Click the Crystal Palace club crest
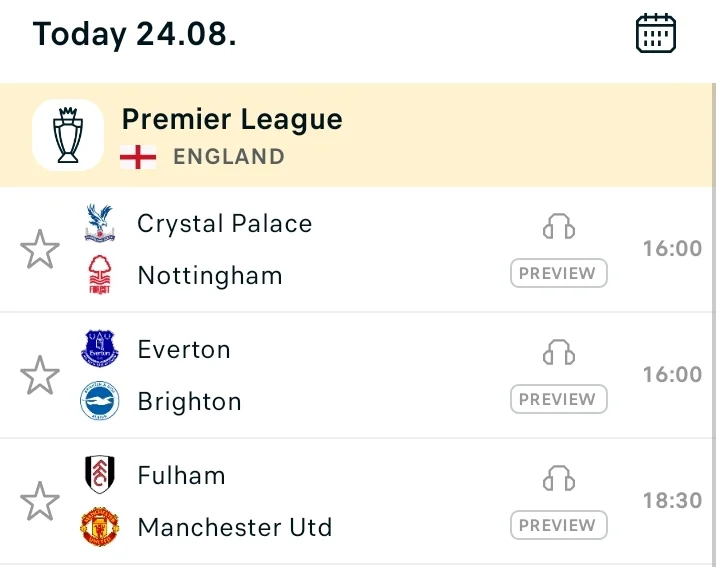 pos(100,223)
